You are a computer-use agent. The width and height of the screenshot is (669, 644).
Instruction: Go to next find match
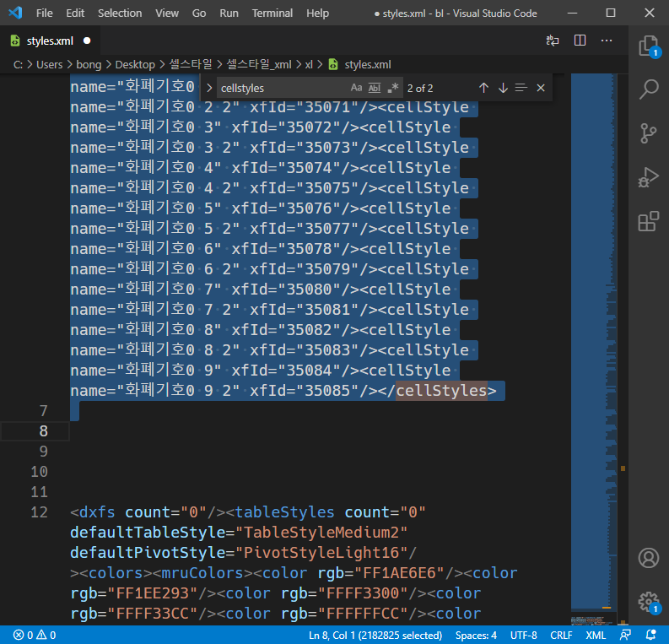click(503, 88)
